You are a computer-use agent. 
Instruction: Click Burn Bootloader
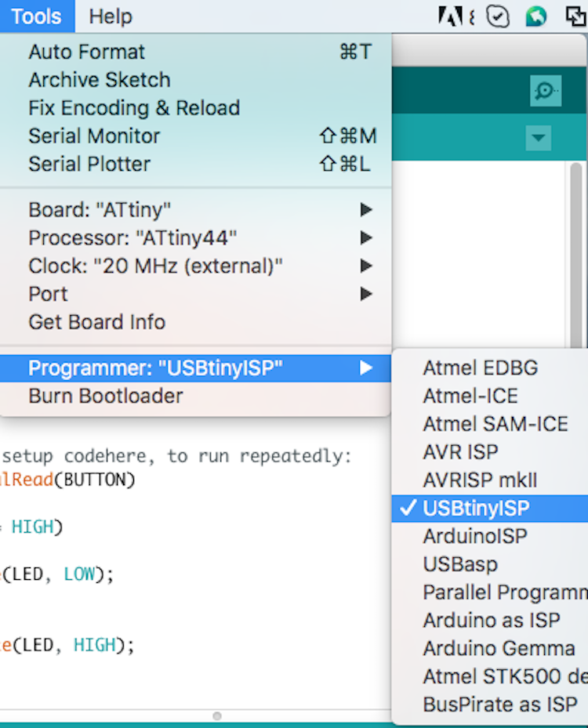click(x=195, y=396)
